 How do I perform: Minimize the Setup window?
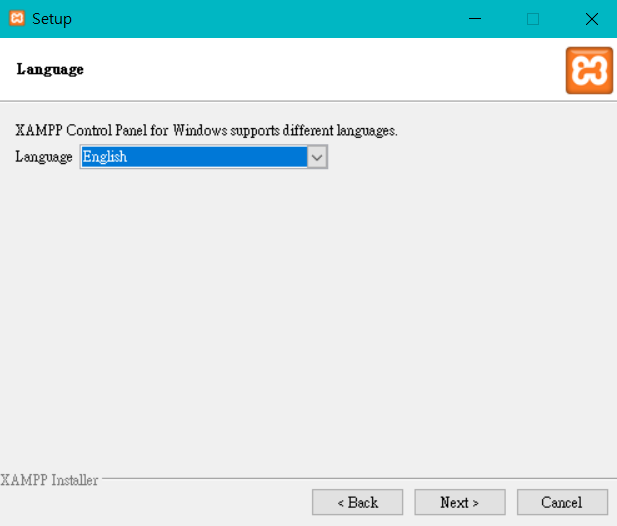475,18
